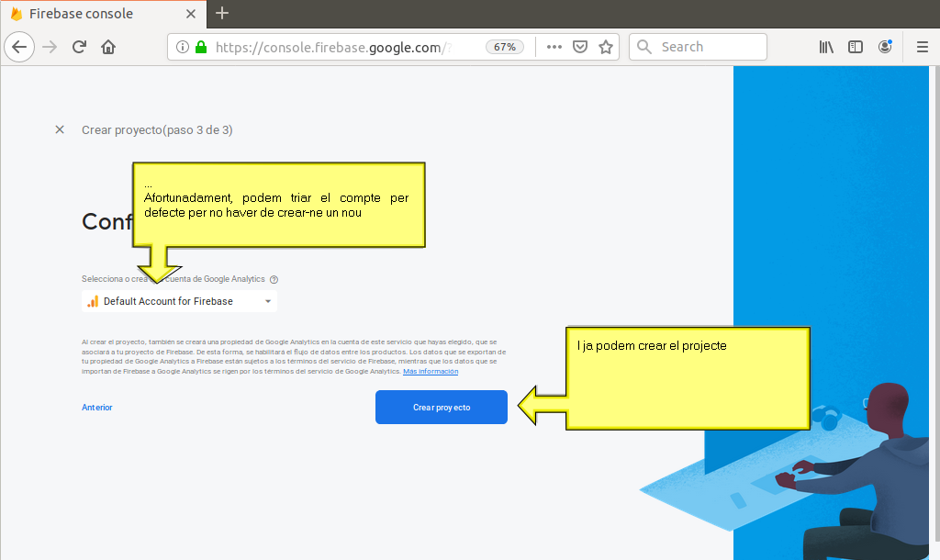Go back with the browser back arrow

(19, 47)
